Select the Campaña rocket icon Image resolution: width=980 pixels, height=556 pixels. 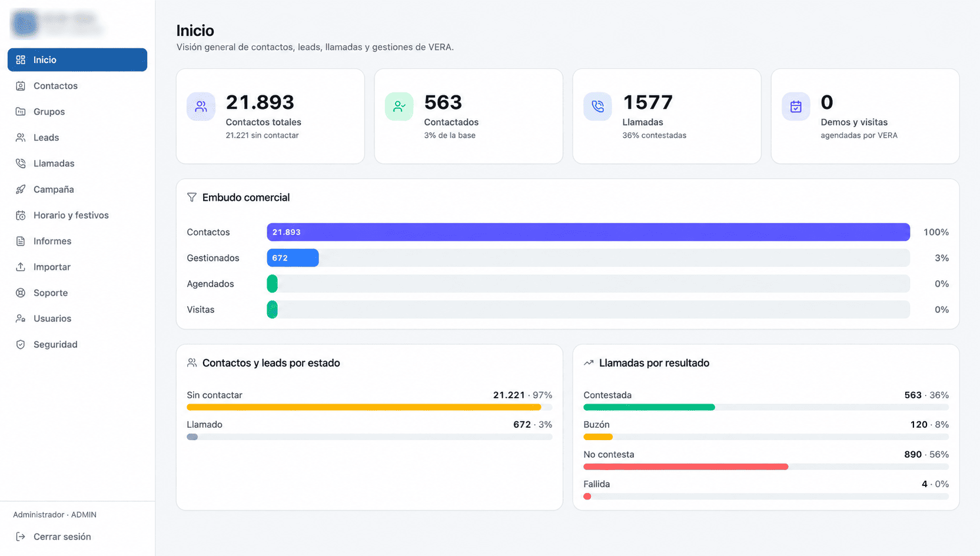point(21,189)
